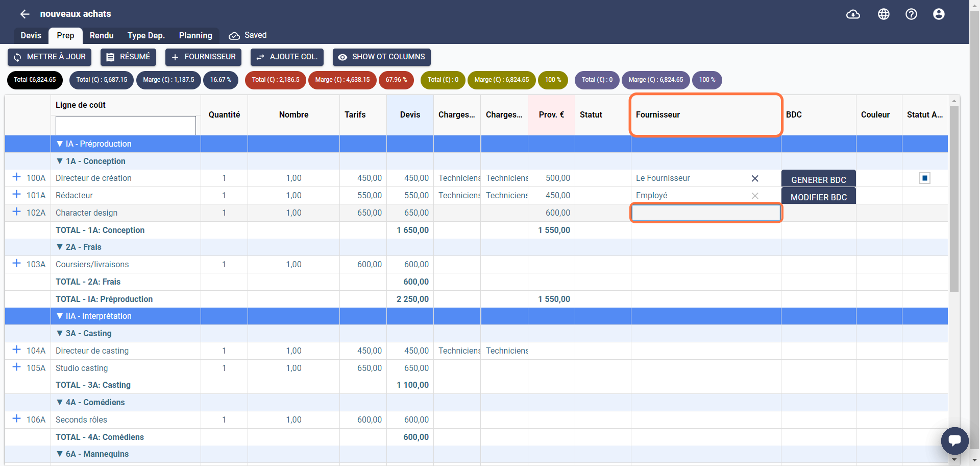Screen dimensions: 980x466
Task: Click the Fournisseur column header
Action: point(706,115)
